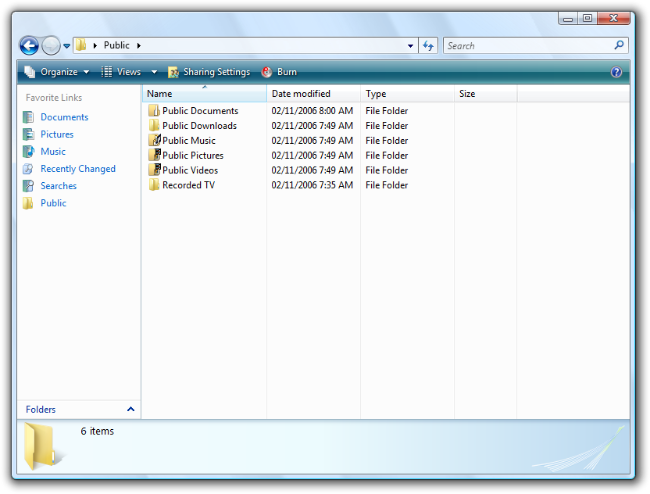The width and height of the screenshot is (650, 494).
Task: Select the Public Videos row name
Action: [x=190, y=171]
